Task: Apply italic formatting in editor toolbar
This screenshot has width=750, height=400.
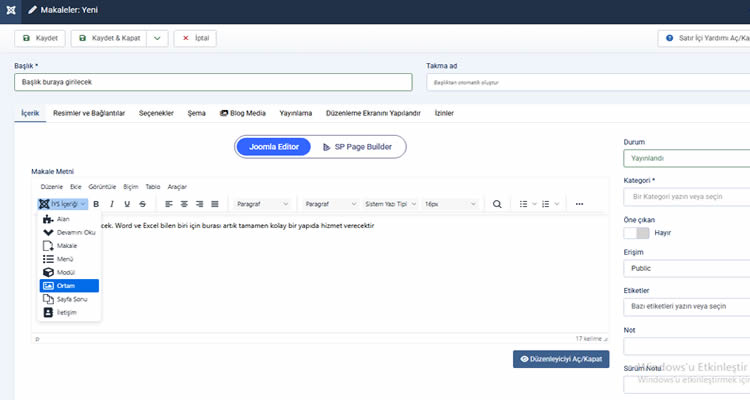Action: 112,204
